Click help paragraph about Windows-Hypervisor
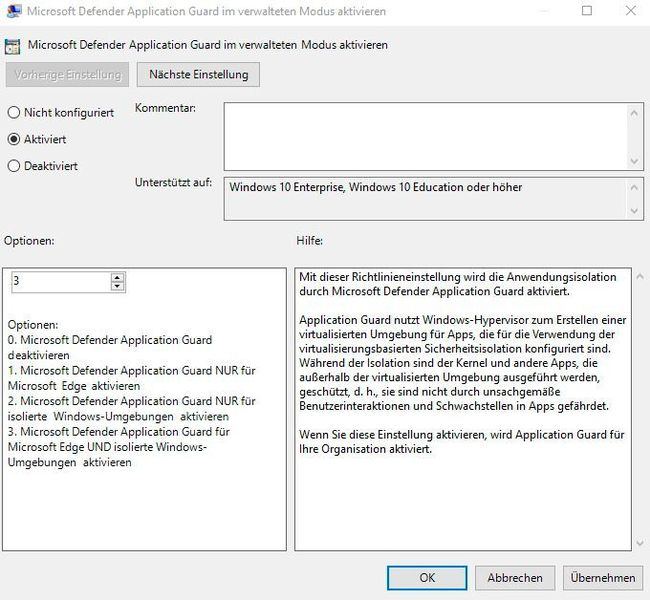The width and height of the screenshot is (650, 600). coord(463,363)
